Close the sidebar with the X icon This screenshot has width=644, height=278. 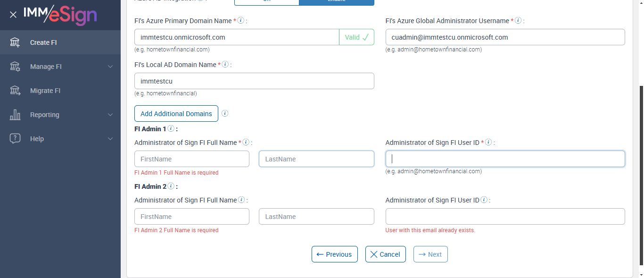[x=13, y=15]
